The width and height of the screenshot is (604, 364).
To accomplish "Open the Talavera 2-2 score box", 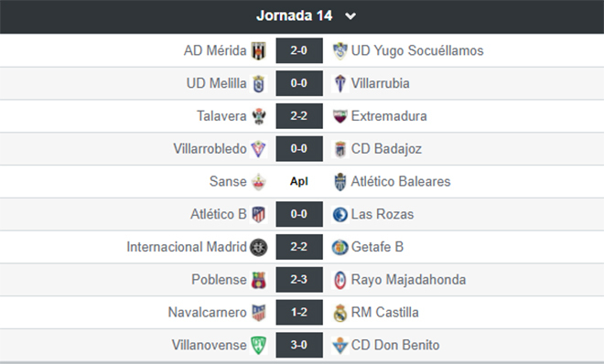I will click(299, 116).
